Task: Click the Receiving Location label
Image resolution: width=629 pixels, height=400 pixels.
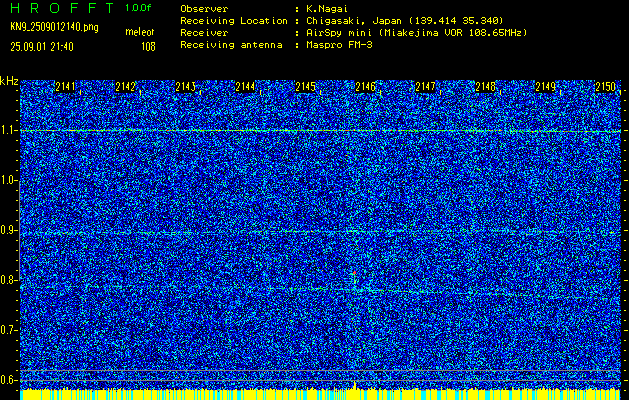Action: tap(234, 21)
